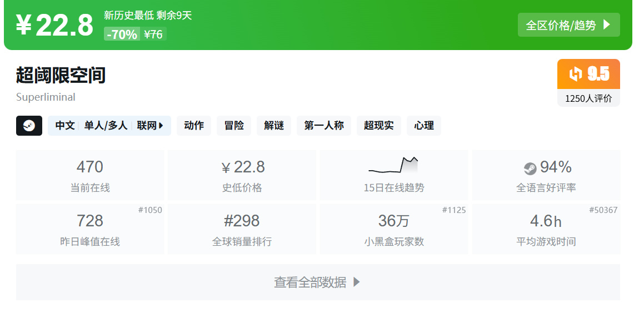
Task: Open the 9.5 rating score badge
Action: click(x=588, y=74)
